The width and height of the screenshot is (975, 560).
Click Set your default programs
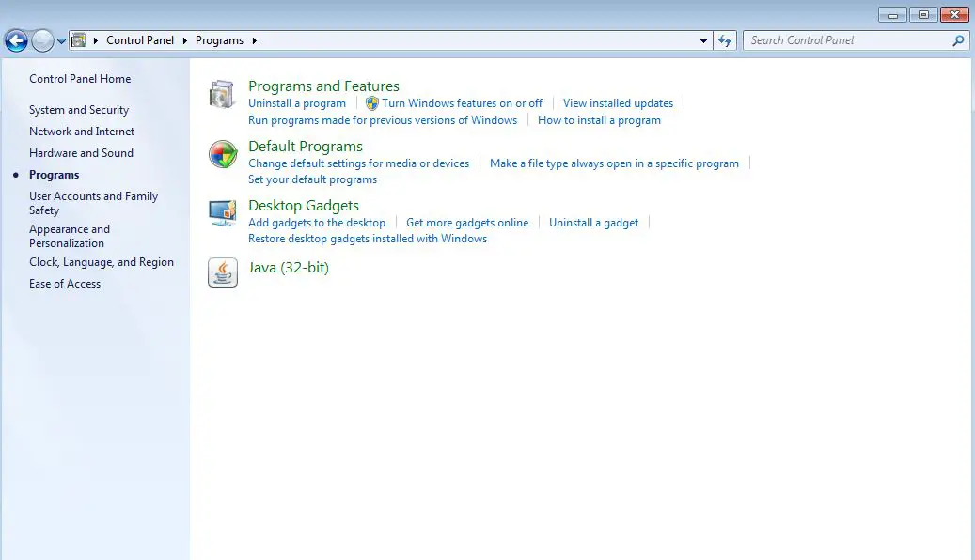312,179
